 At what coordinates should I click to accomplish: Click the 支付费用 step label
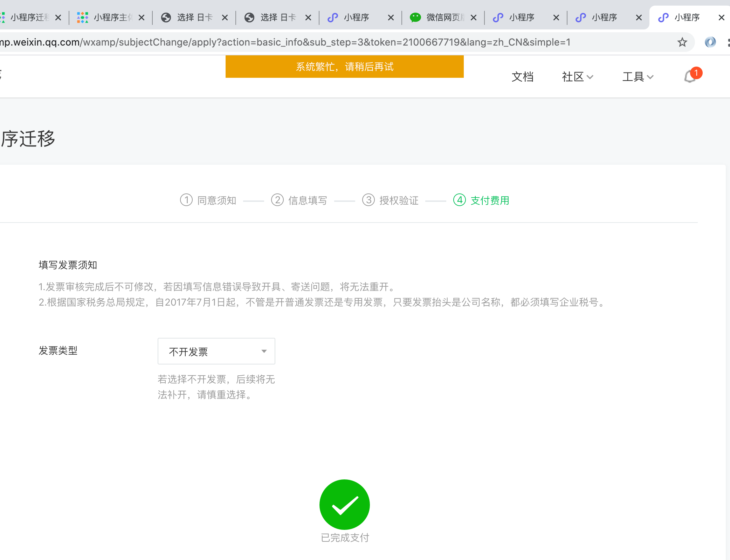click(x=490, y=200)
